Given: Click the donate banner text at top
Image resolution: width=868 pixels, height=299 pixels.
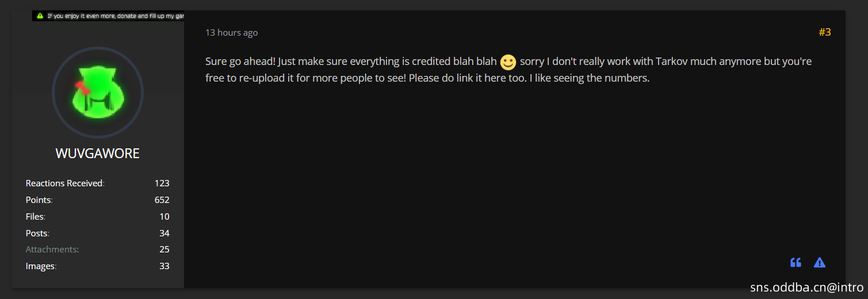Looking at the screenshot, I should 115,16.
